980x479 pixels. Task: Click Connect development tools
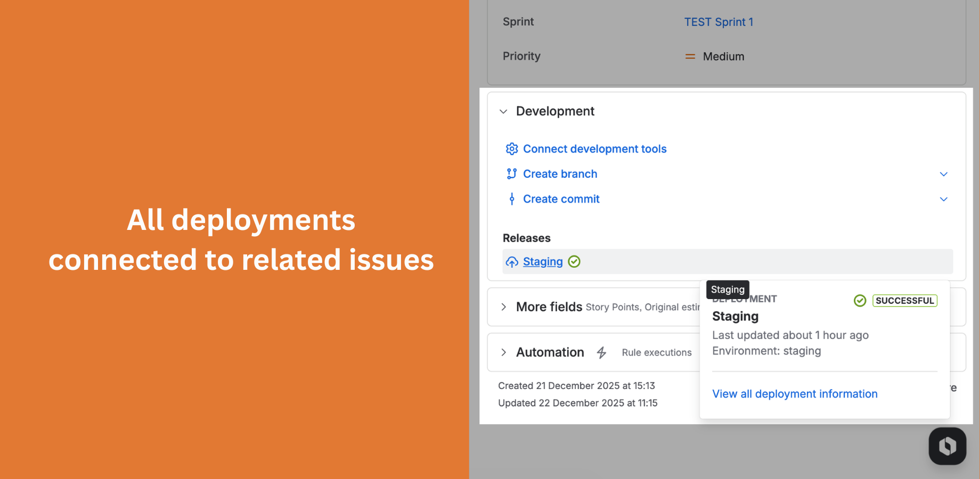[x=594, y=149]
